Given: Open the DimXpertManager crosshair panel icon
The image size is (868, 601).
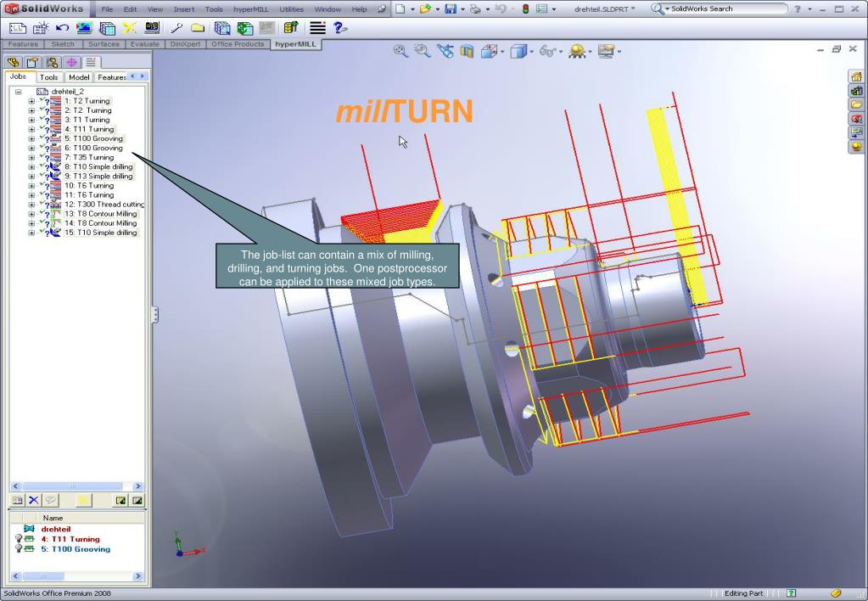Looking at the screenshot, I should coord(71,62).
